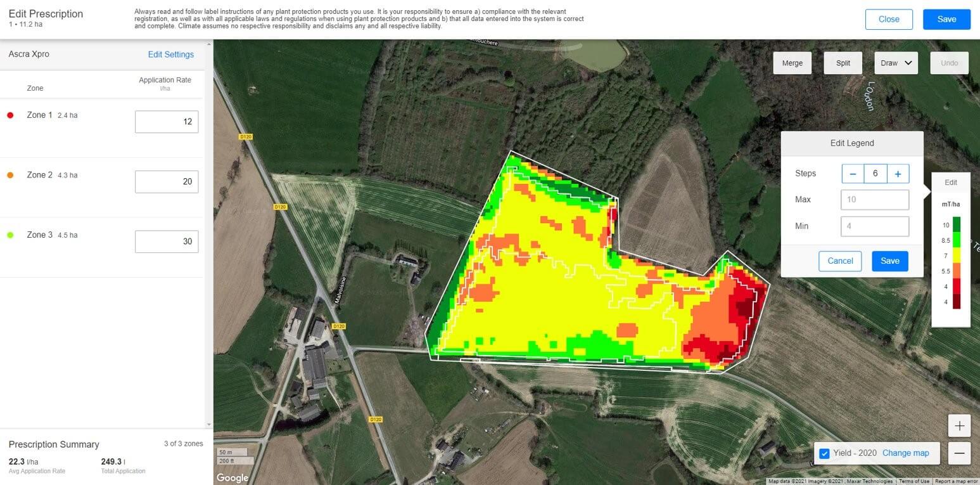Activate the Split zones tool
The height and width of the screenshot is (485, 980).
(843, 63)
